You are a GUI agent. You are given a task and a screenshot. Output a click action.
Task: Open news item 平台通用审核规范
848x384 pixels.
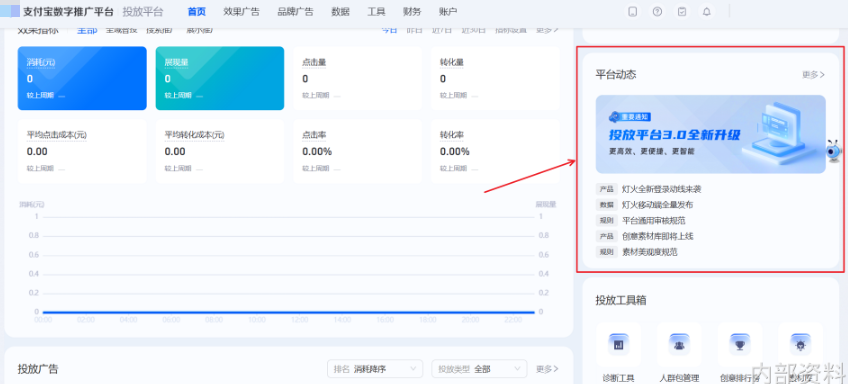pos(654,221)
